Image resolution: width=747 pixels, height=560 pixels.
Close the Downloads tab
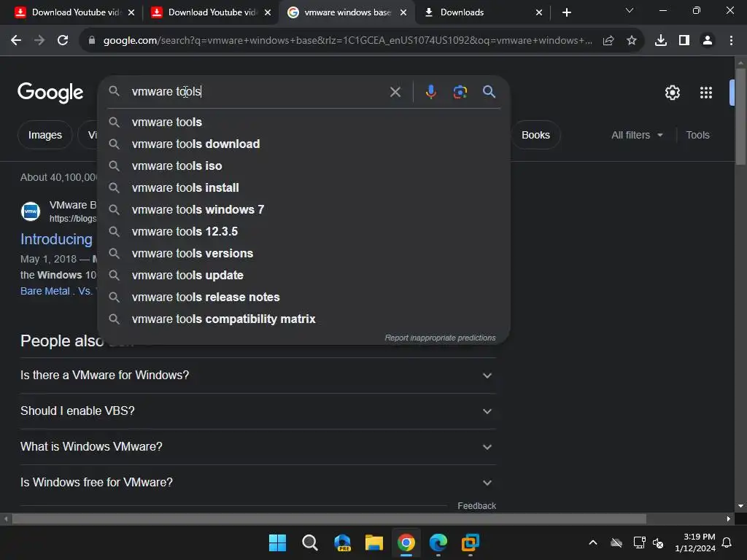click(x=539, y=12)
